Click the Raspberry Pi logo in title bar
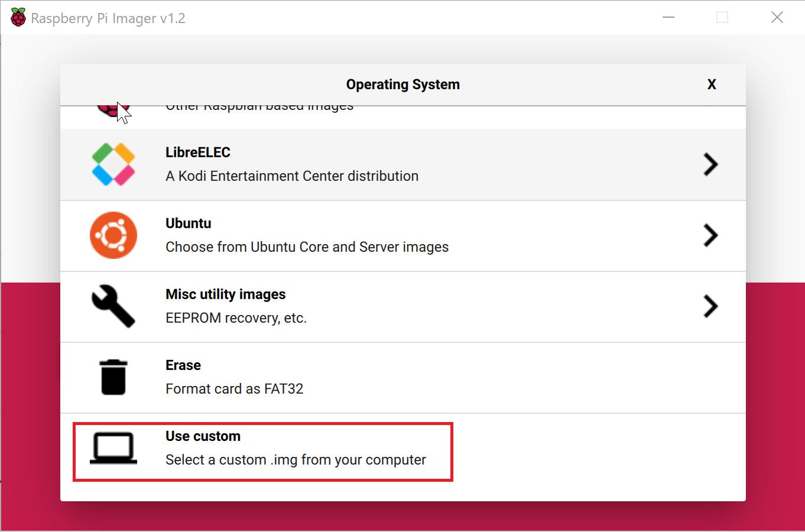This screenshot has width=805, height=532. coord(18,18)
